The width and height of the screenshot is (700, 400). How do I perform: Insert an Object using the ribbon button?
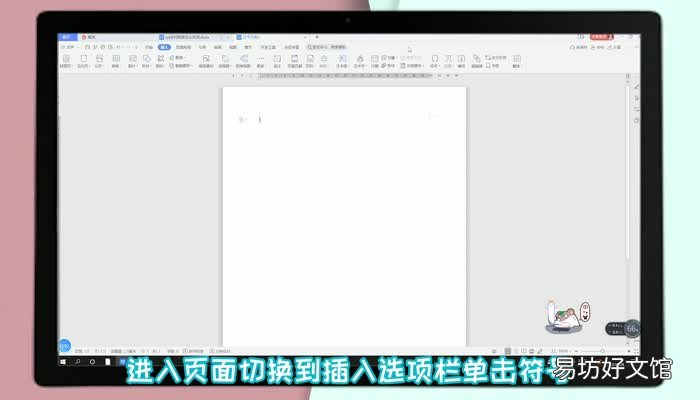(x=388, y=58)
